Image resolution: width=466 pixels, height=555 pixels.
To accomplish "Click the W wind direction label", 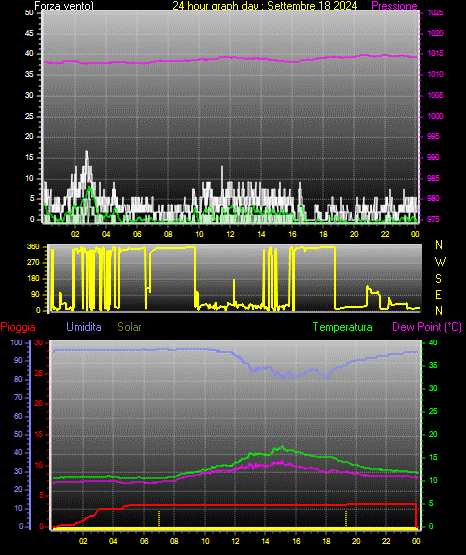I will [x=440, y=262].
